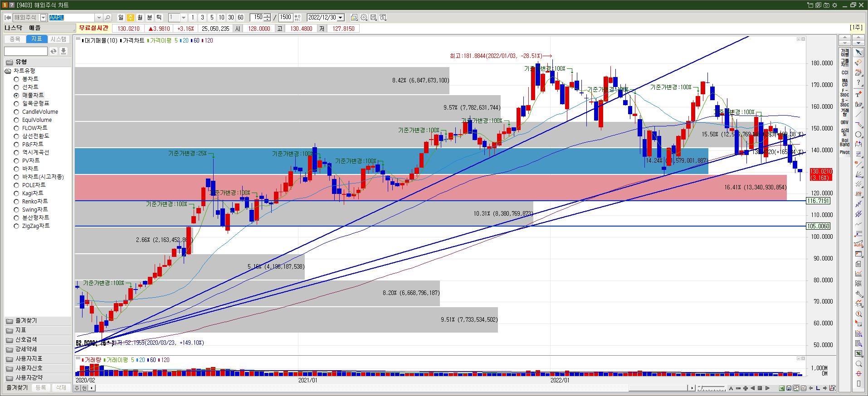The width and height of the screenshot is (868, 396).
Task: Click the stop square control
Action: tap(760, 388)
